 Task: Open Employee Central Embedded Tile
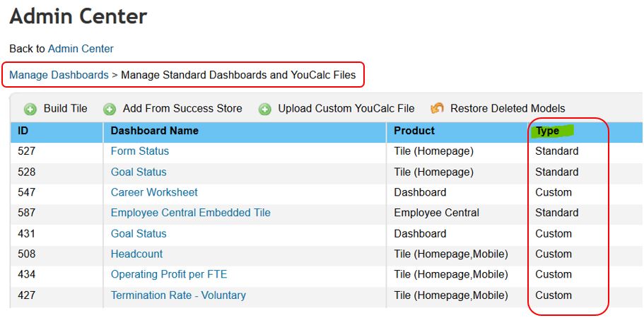[x=191, y=213]
